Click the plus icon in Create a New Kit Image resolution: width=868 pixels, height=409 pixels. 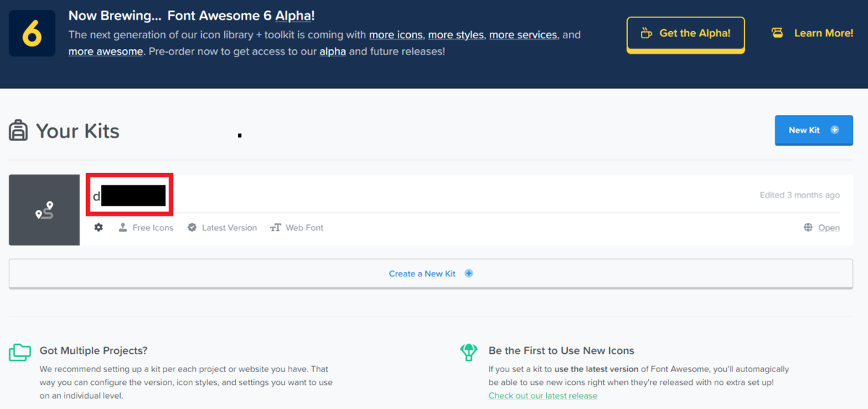[x=469, y=274]
